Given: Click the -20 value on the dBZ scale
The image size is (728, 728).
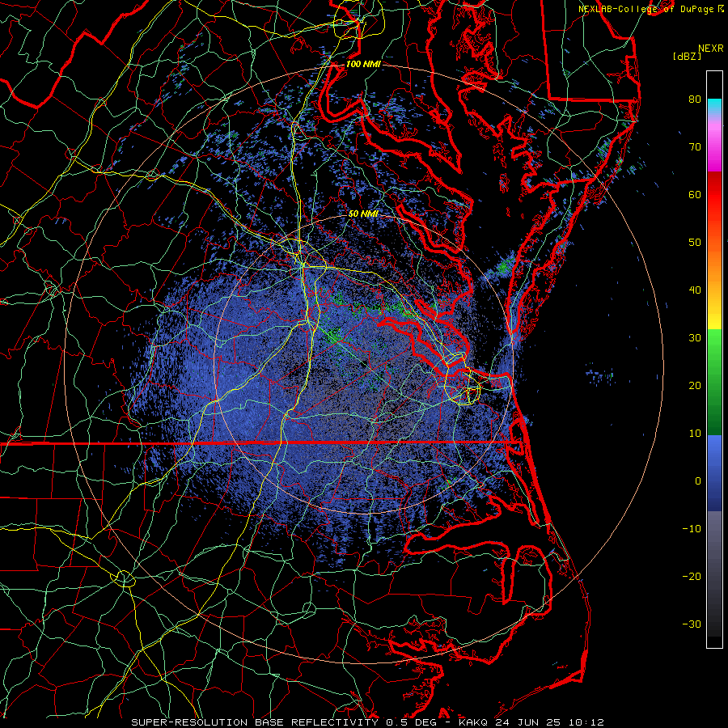Looking at the screenshot, I should [x=692, y=577].
